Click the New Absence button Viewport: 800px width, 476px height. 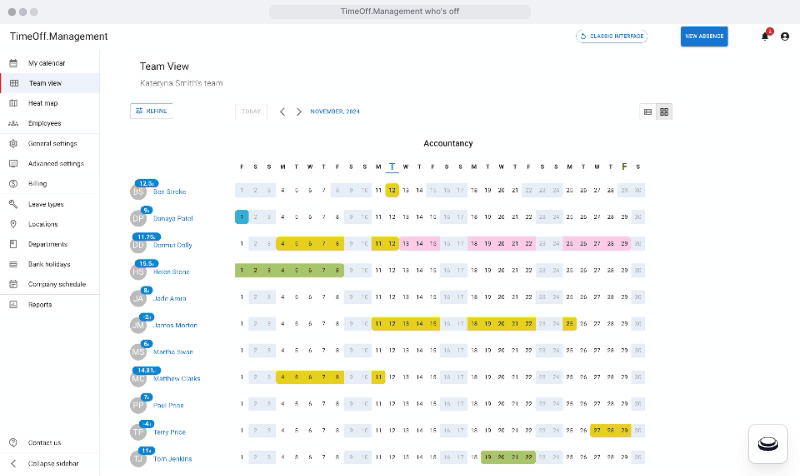(x=704, y=36)
